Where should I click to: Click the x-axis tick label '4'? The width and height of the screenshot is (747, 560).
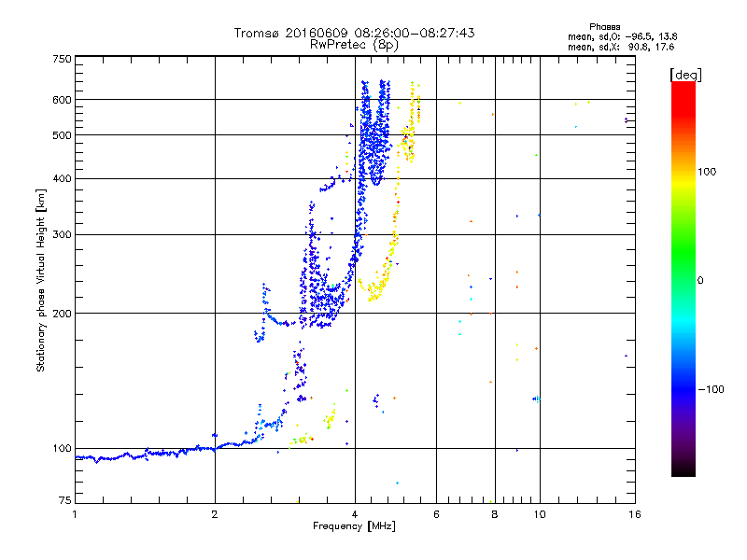coord(355,514)
